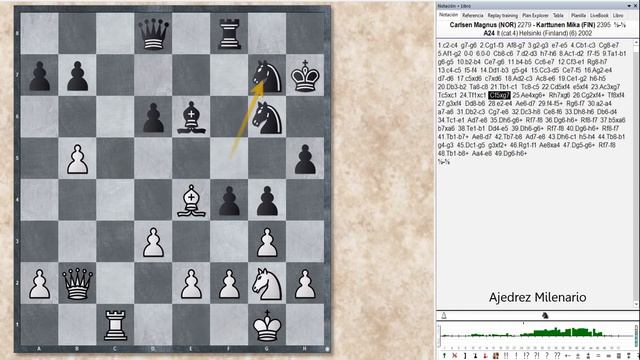Viewport: 640px width, 360px height.
Task: Mark move with ?! dubious symbol
Action: 537,356
